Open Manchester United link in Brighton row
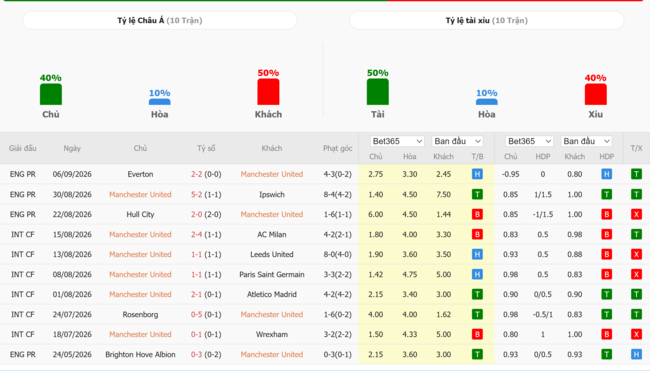Screen dimensions: 650x371 pyautogui.click(x=272, y=354)
